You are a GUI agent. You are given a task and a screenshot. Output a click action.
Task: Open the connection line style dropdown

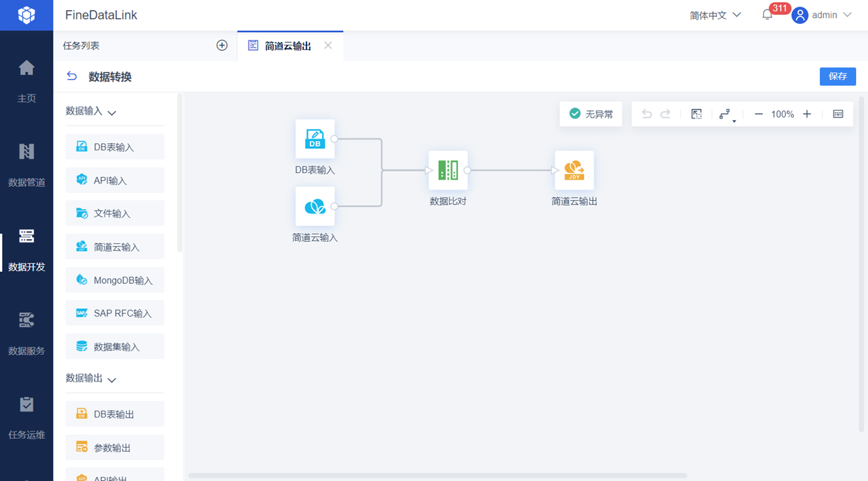pos(726,115)
